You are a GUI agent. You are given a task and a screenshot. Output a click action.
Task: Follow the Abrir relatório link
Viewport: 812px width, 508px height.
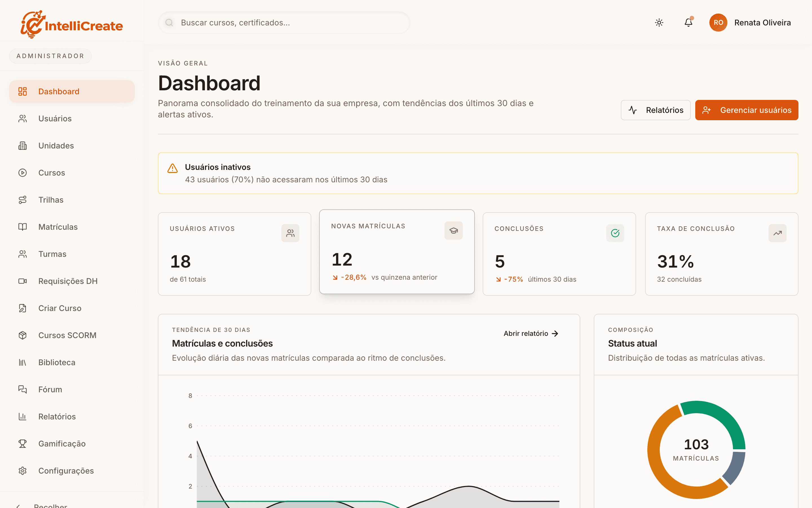[531, 333]
